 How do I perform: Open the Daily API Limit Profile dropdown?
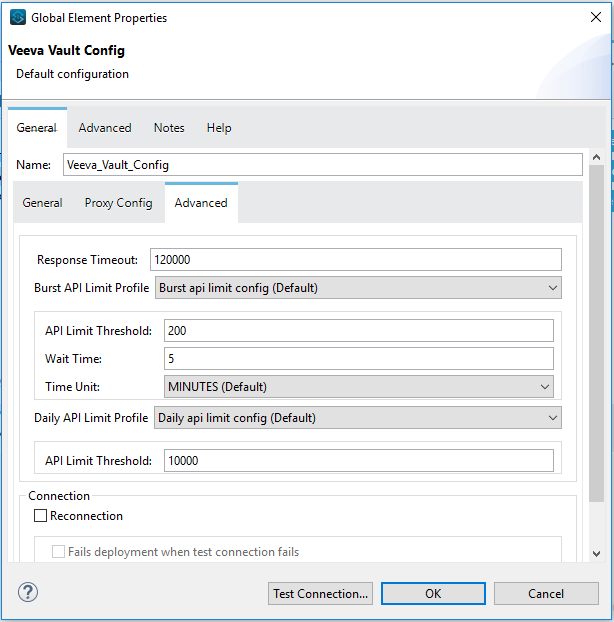[x=358, y=418]
